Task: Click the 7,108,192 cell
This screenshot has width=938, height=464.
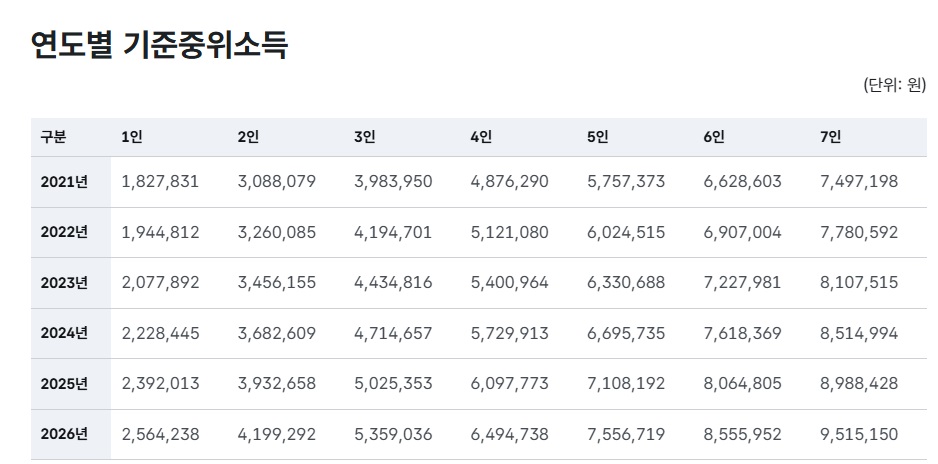Action: [x=626, y=384]
